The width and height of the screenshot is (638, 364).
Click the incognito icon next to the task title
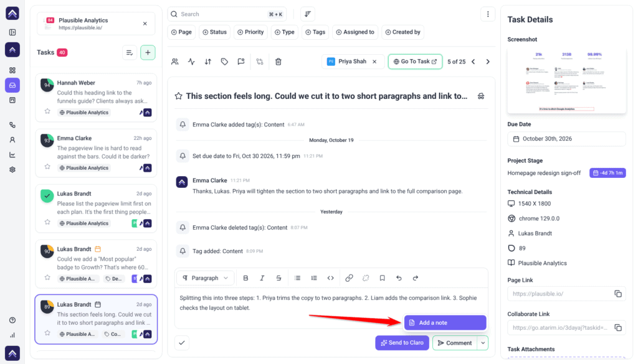[481, 96]
